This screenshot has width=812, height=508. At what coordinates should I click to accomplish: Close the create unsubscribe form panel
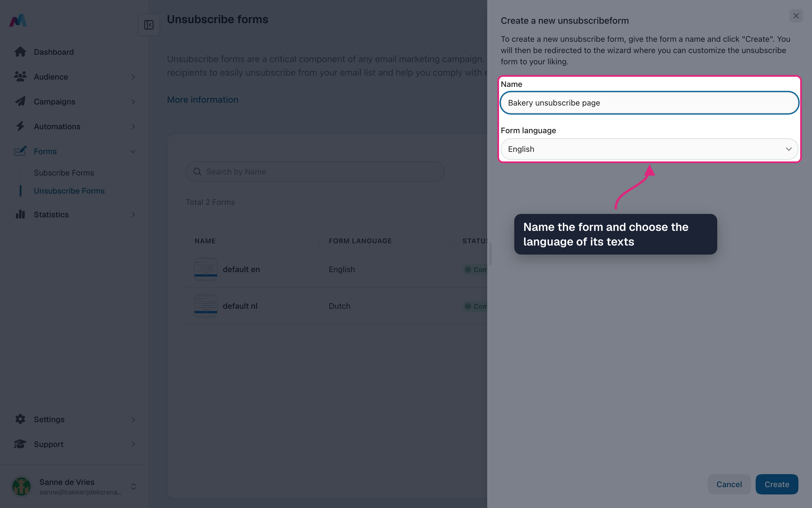coord(796,16)
